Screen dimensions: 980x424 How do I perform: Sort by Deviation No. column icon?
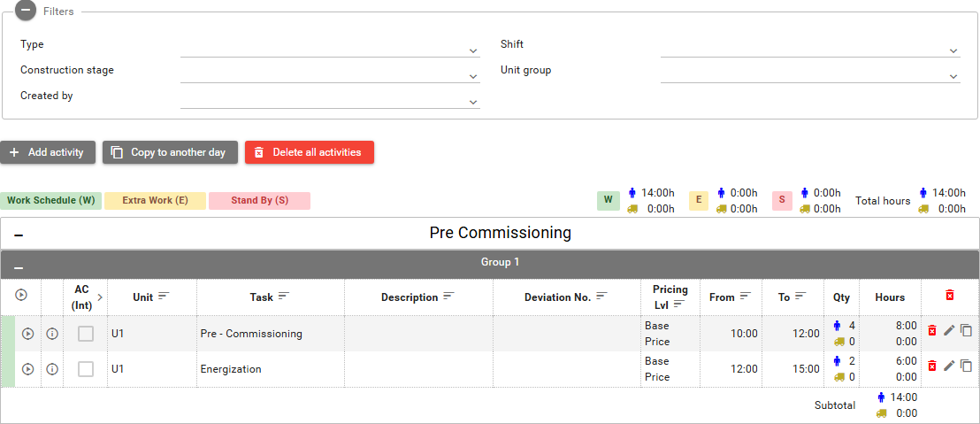[601, 297]
